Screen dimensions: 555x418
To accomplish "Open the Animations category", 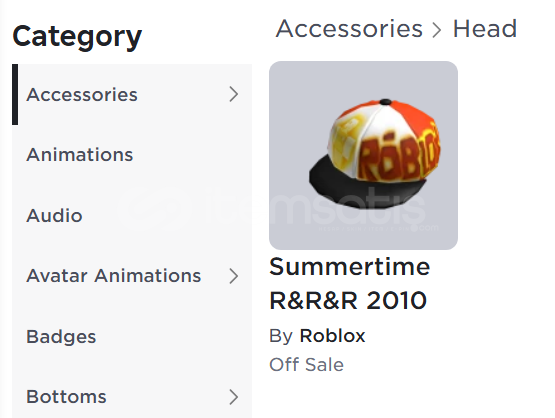I will click(x=80, y=155).
